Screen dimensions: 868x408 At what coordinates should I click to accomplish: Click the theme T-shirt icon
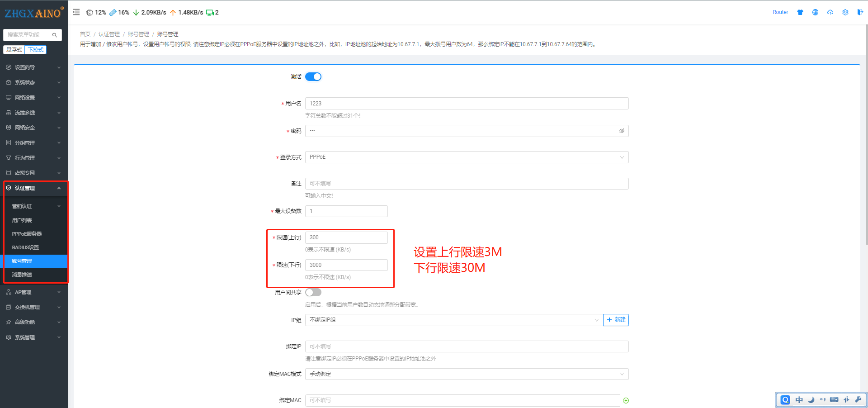[800, 12]
